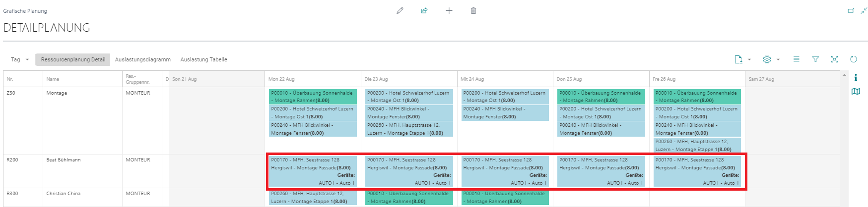Select Beat Bühlmann resource row name
This screenshot has width=868, height=207.
tap(64, 160)
